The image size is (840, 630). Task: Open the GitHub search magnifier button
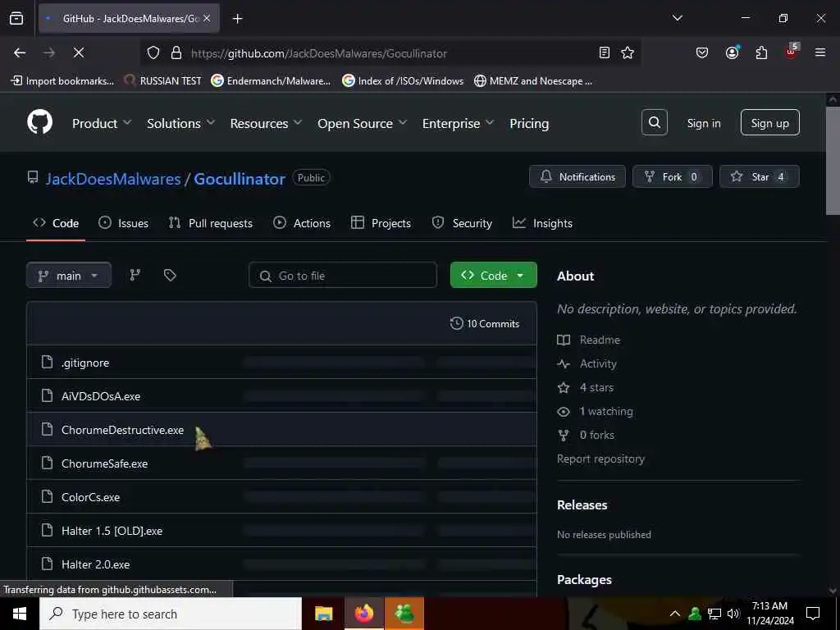tap(654, 123)
